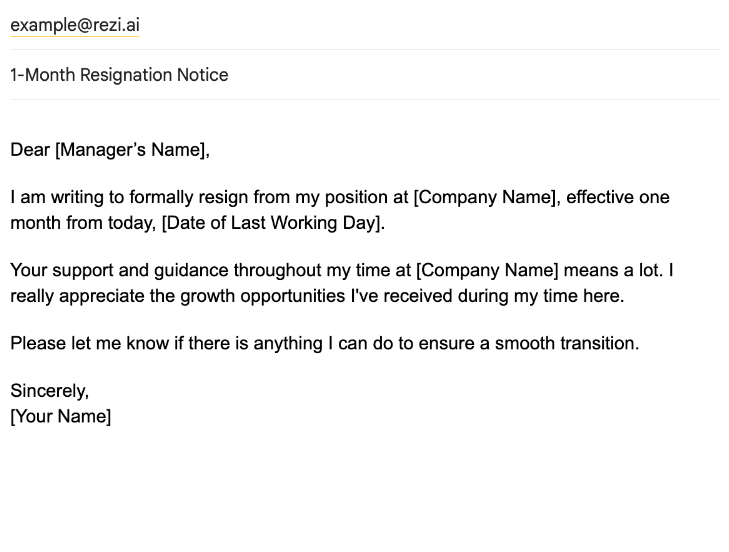Click [Company Name] in the second paragraph
Screen dimensions: 729x552
pyautogui.click(x=486, y=270)
